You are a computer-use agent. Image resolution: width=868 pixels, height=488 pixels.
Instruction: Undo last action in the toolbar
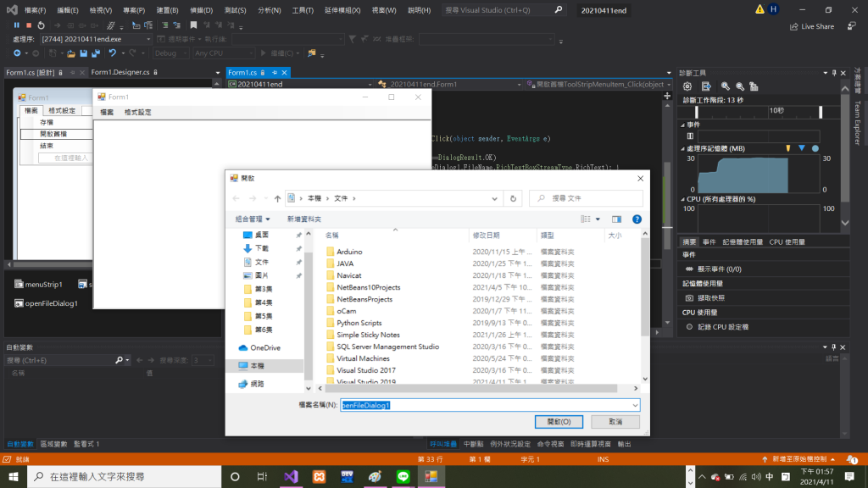coord(113,53)
